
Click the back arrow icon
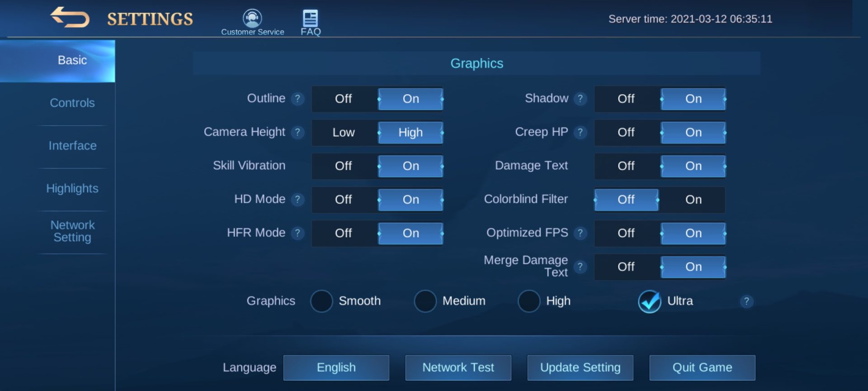[x=70, y=18]
